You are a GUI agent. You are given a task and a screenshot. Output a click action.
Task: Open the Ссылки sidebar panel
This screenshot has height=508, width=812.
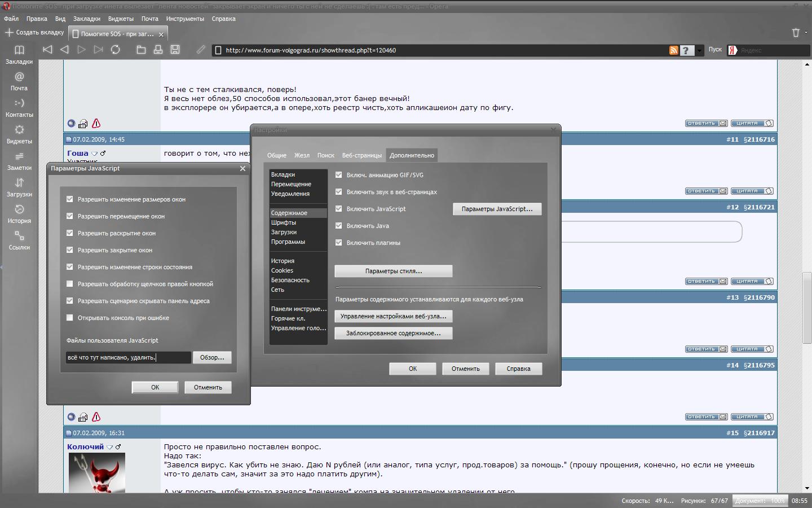pyautogui.click(x=19, y=240)
